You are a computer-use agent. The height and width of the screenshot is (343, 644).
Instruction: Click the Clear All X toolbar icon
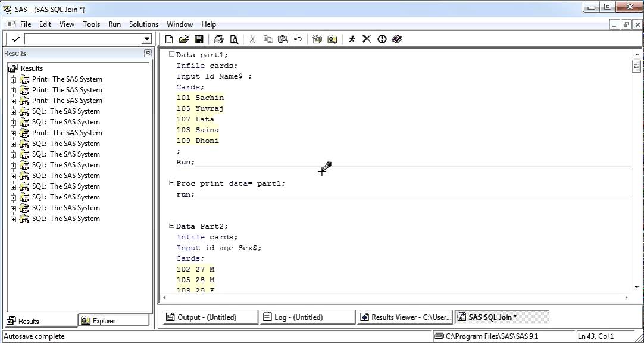click(367, 39)
